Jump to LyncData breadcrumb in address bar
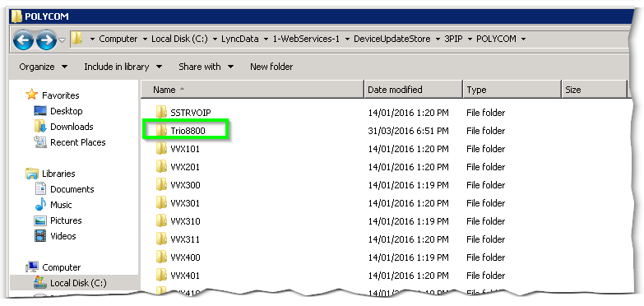 (240, 39)
